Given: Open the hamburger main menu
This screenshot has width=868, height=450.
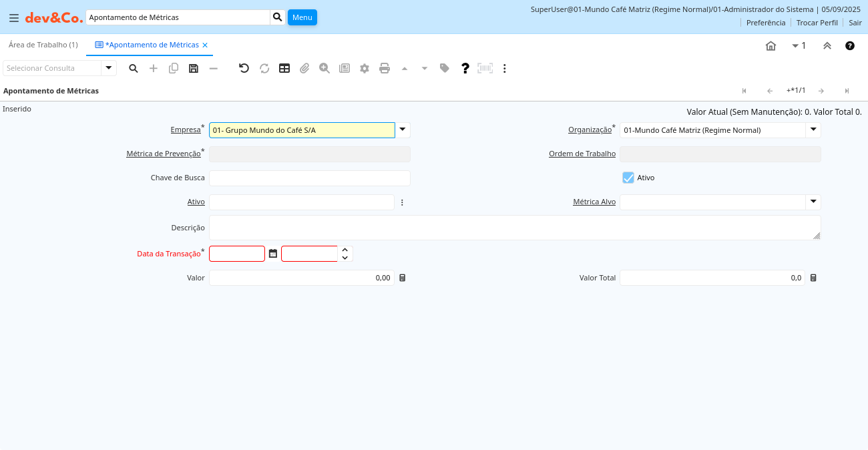Looking at the screenshot, I should (14, 17).
